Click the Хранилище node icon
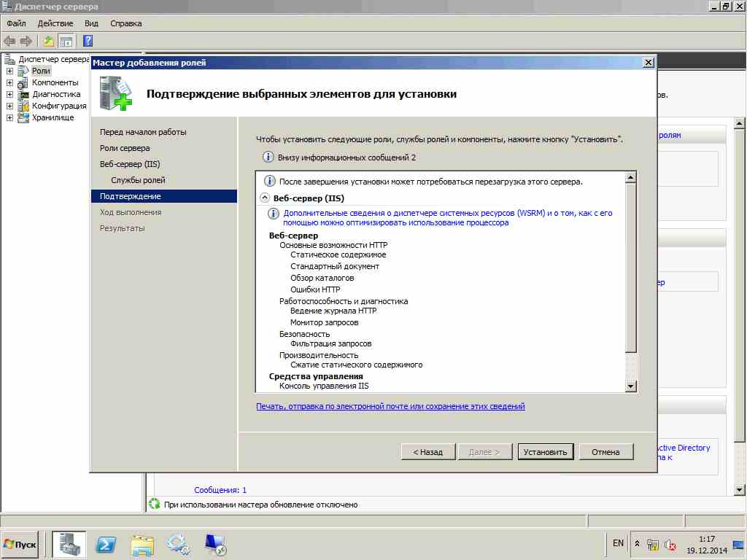Image resolution: width=747 pixels, height=560 pixels. (23, 117)
